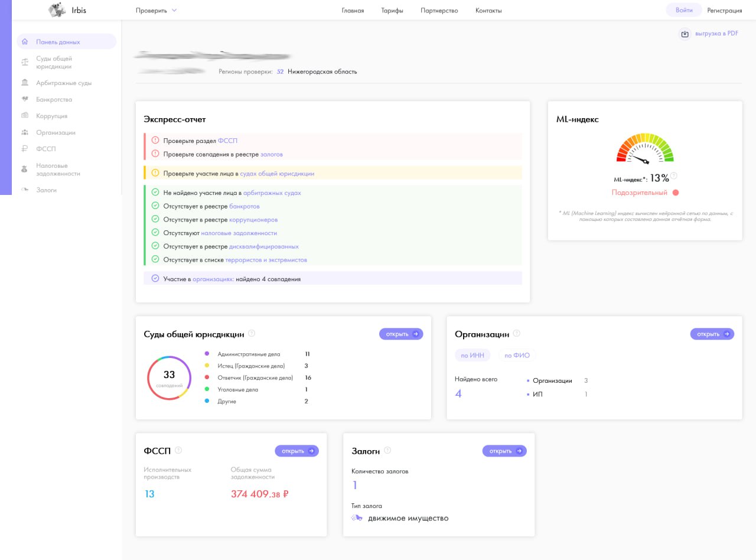Click the help icon next to ML-индекс percentage
Image resolution: width=756 pixels, height=560 pixels.
pos(674,175)
